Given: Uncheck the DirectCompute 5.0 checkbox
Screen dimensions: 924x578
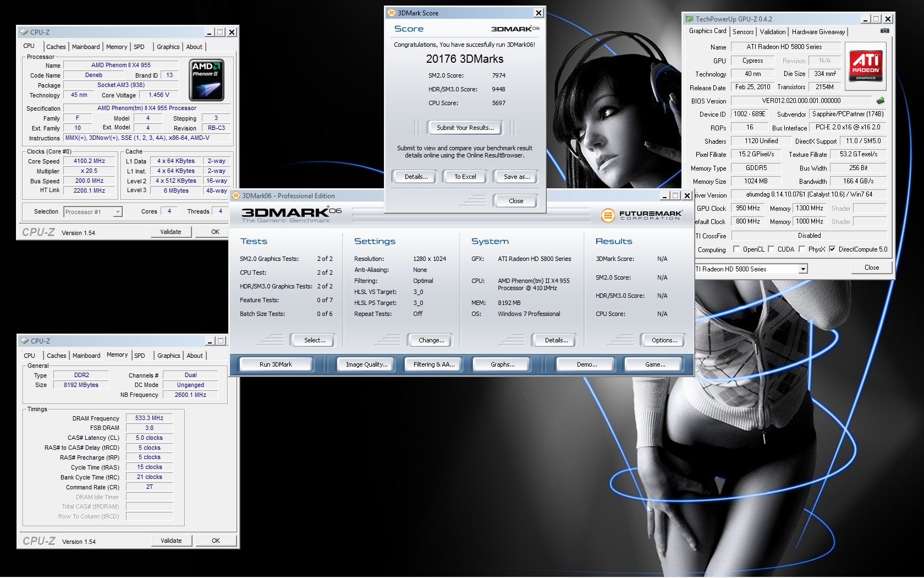Looking at the screenshot, I should [x=832, y=249].
